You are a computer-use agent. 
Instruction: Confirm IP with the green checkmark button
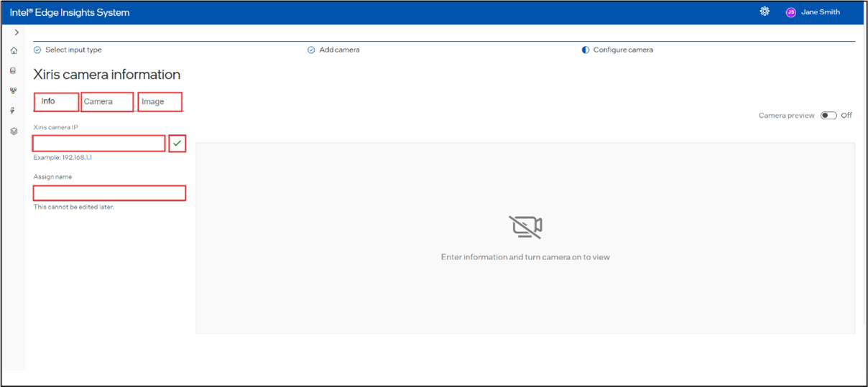coord(177,144)
